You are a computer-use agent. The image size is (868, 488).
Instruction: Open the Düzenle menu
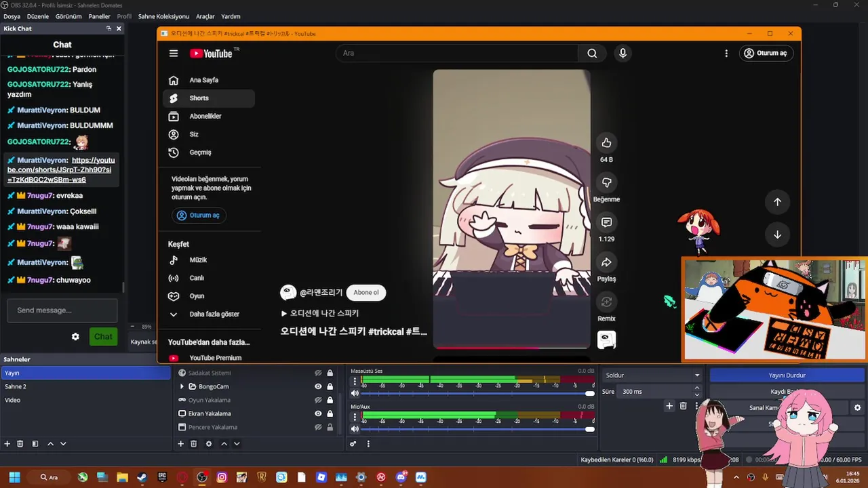tap(38, 16)
